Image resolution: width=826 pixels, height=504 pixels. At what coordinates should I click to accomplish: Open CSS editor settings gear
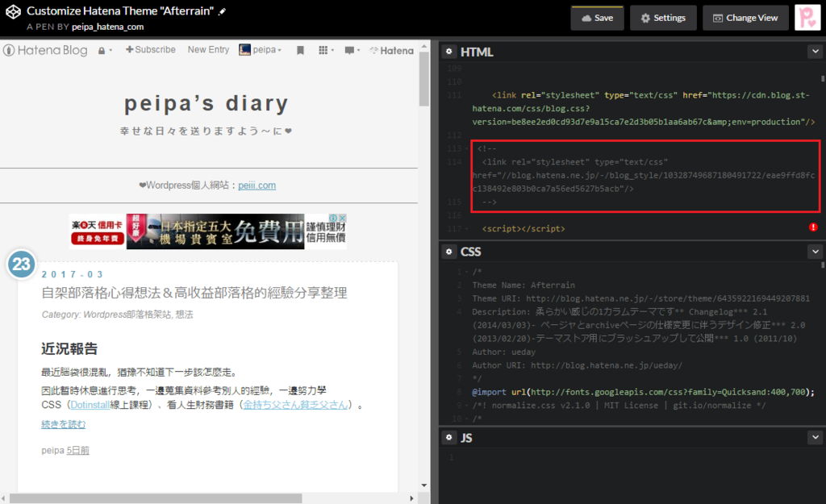click(x=448, y=252)
